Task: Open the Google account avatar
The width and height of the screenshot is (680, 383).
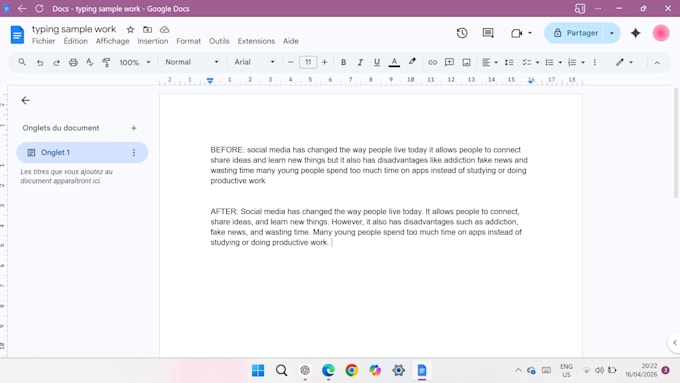Action: point(661,33)
